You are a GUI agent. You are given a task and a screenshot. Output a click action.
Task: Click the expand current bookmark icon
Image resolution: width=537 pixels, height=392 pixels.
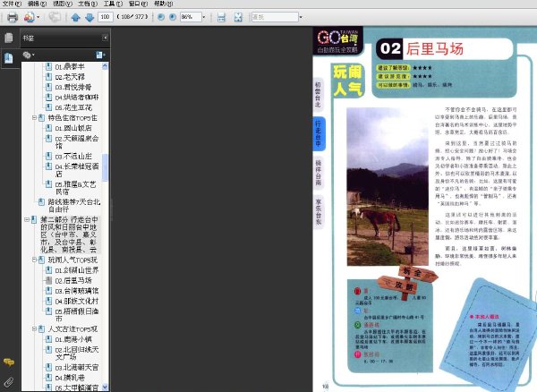click(100, 55)
